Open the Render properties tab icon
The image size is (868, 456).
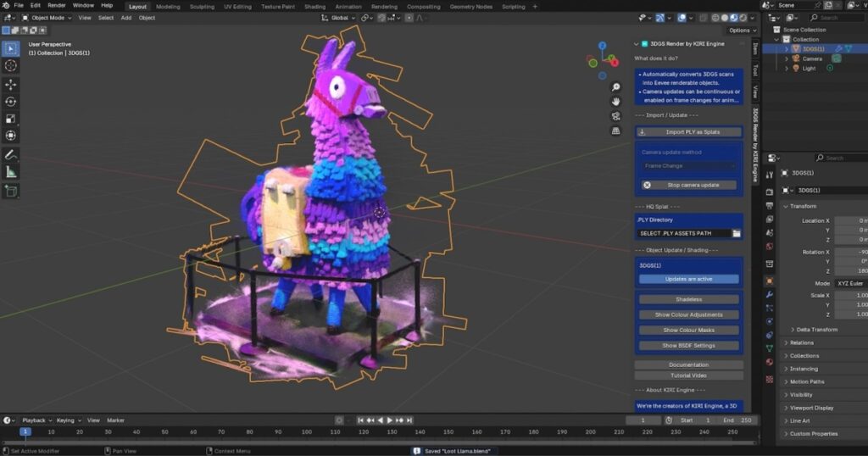(770, 192)
